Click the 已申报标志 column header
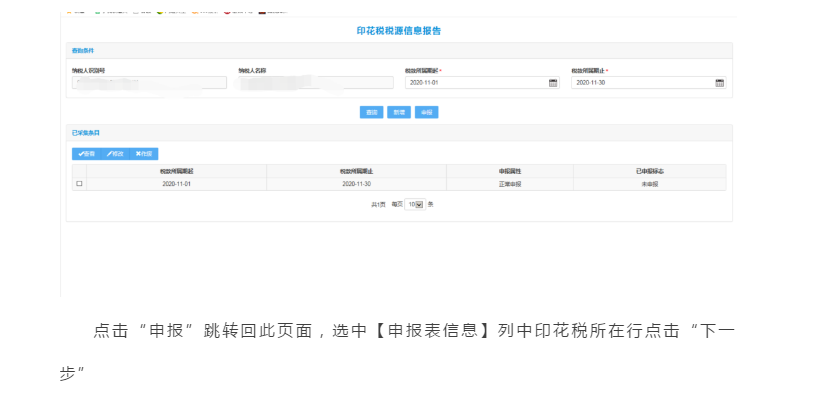The height and width of the screenshot is (406, 815). click(650, 172)
